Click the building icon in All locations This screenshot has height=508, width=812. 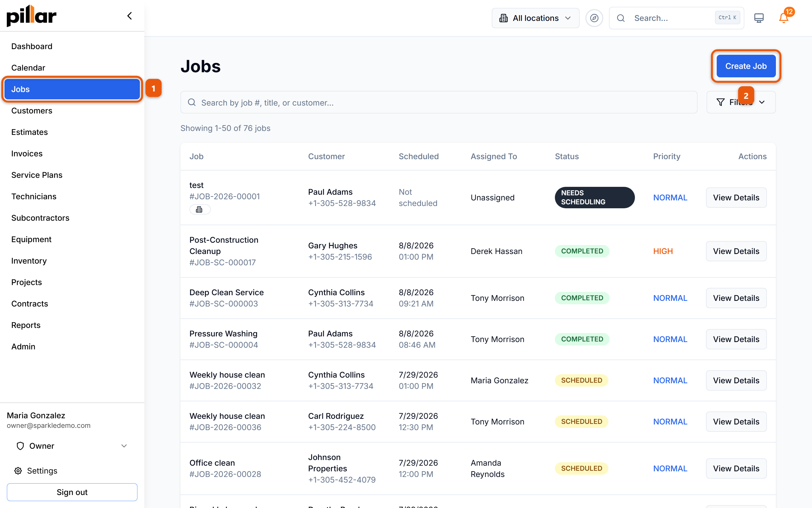pos(503,18)
